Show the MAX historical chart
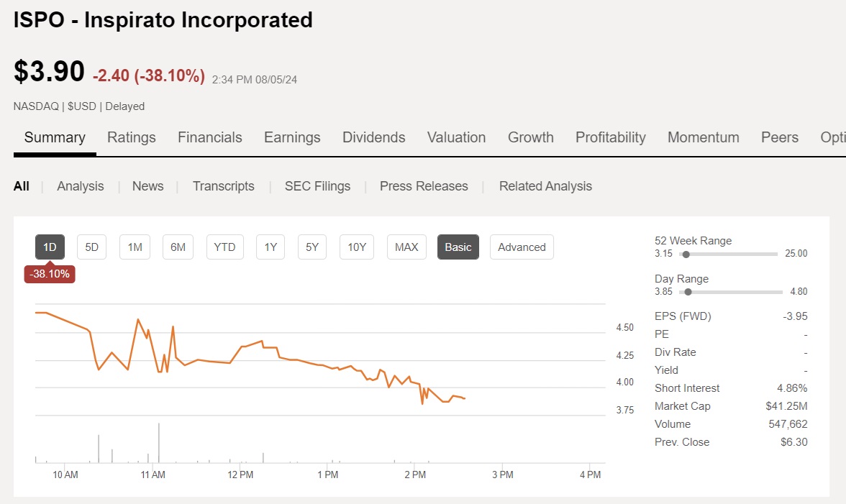 (x=406, y=247)
